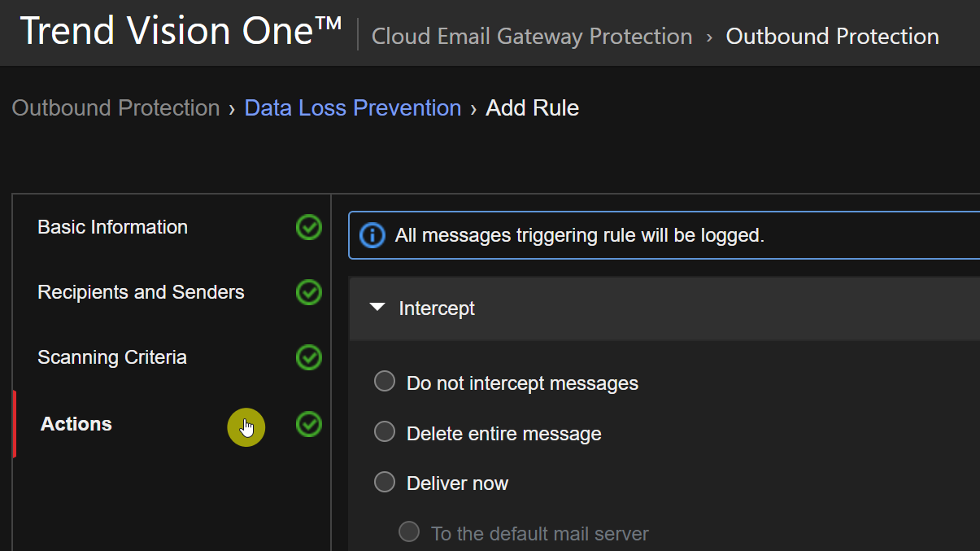Click the Trend Vision One logo title
Screen dimensions: 980x551
(x=181, y=32)
